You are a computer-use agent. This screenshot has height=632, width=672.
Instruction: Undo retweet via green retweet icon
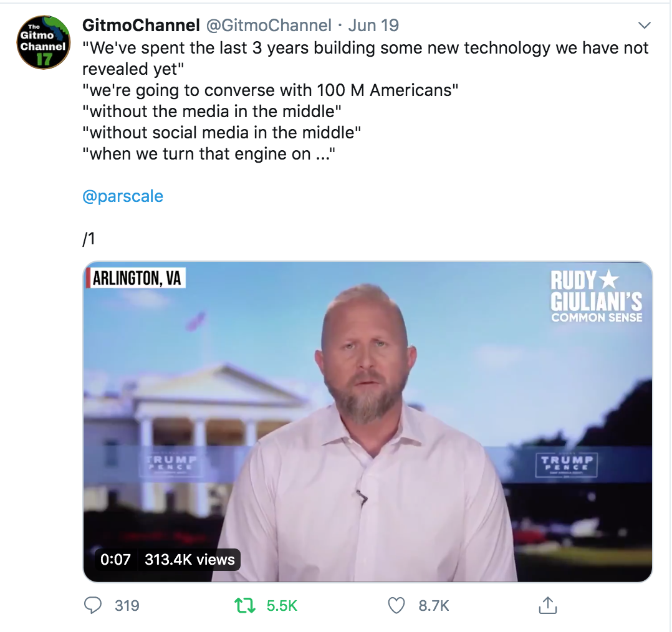pyautogui.click(x=245, y=605)
